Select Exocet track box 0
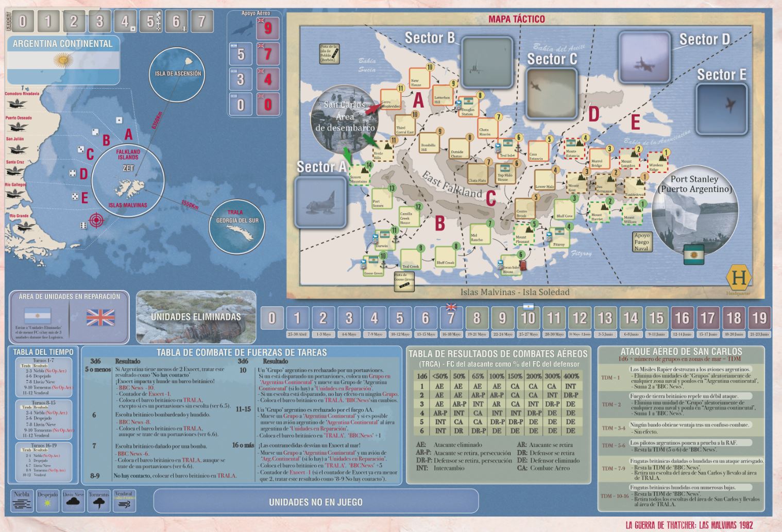Image resolution: width=782 pixels, height=532 pixels. click(23, 22)
